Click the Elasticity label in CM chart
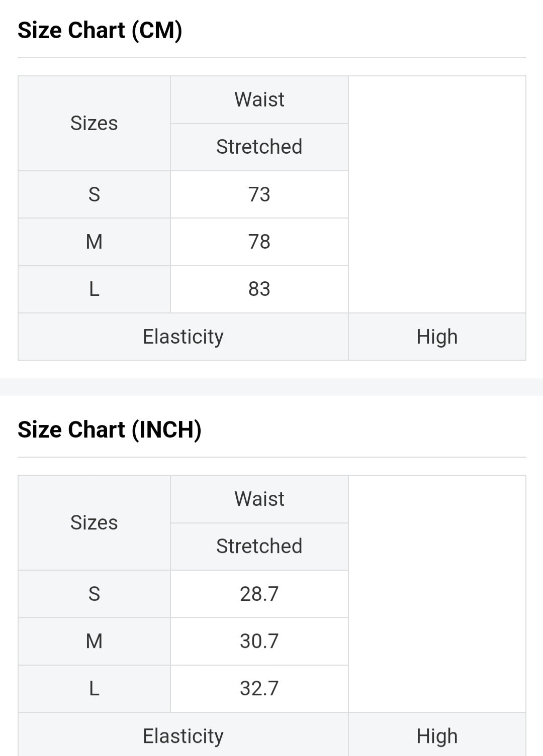 point(183,337)
